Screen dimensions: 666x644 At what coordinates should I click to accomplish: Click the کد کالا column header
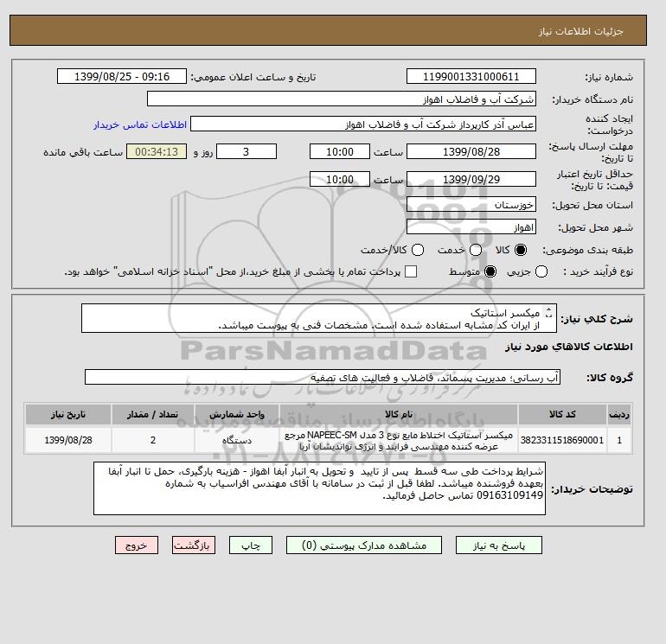562,414
